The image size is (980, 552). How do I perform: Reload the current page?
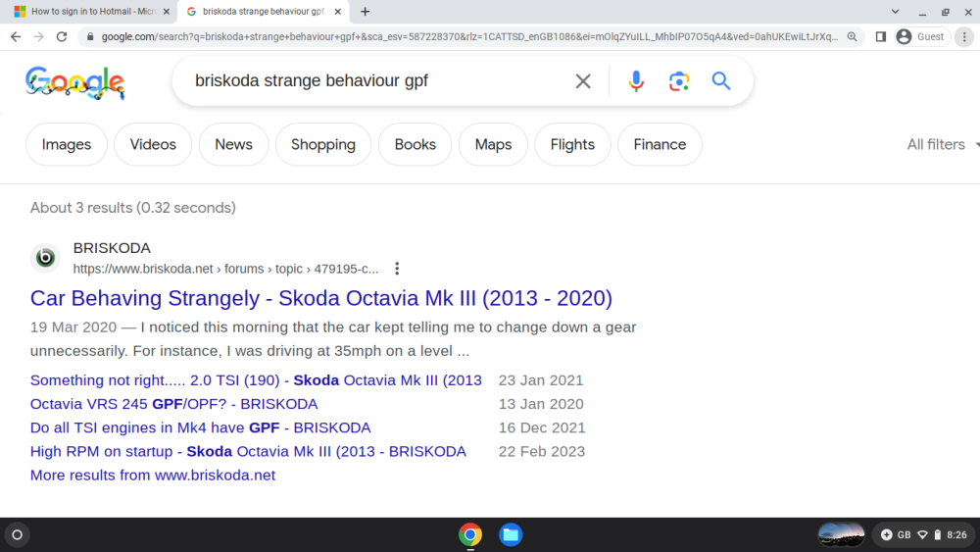(x=61, y=37)
